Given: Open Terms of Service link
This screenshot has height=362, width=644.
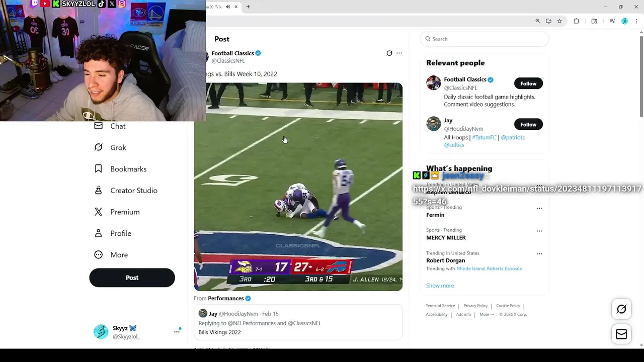Looking at the screenshot, I should (440, 306).
